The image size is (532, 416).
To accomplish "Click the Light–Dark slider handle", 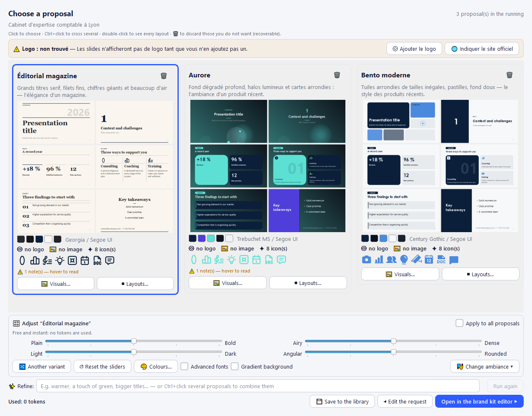I will point(134,352).
